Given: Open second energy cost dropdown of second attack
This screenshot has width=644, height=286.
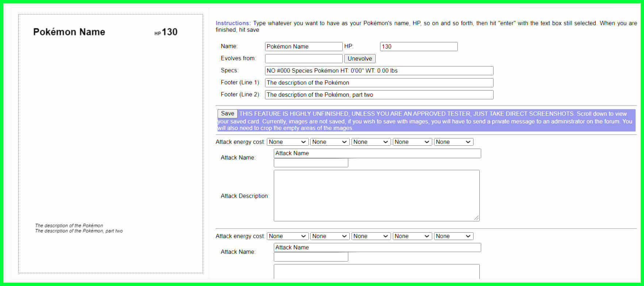Looking at the screenshot, I should [x=330, y=236].
